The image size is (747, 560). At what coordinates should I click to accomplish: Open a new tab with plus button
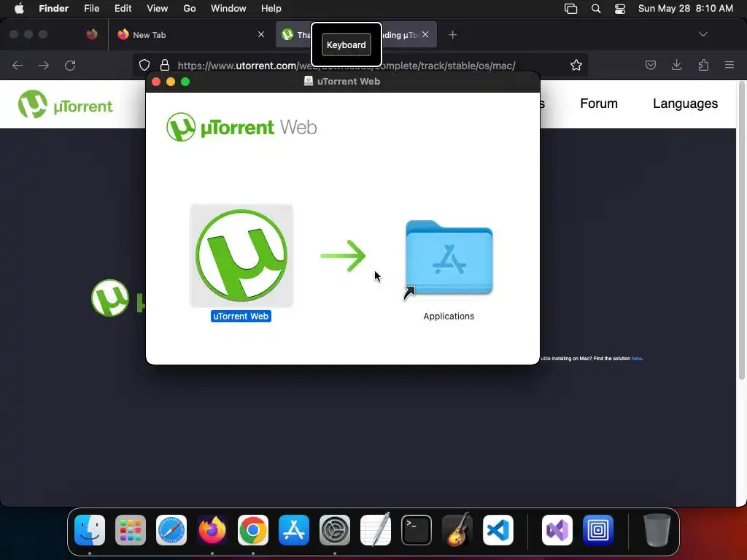(x=452, y=35)
